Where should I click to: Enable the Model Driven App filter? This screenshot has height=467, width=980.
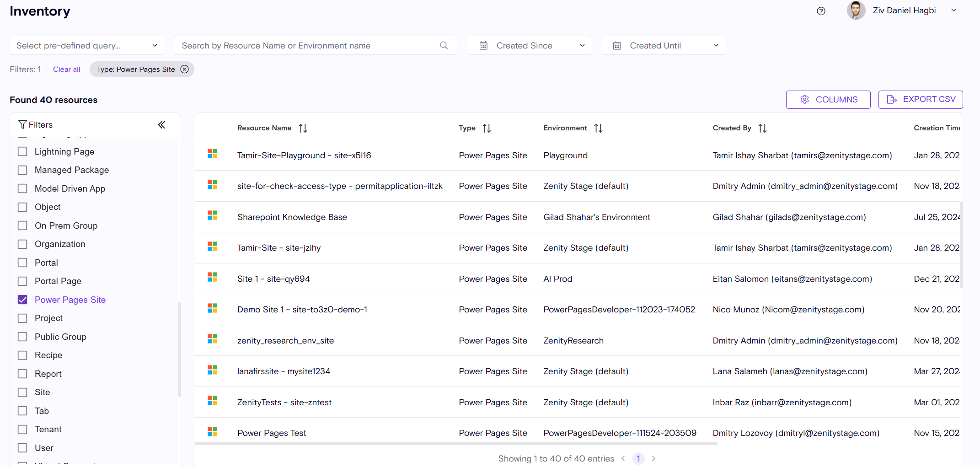click(22, 188)
